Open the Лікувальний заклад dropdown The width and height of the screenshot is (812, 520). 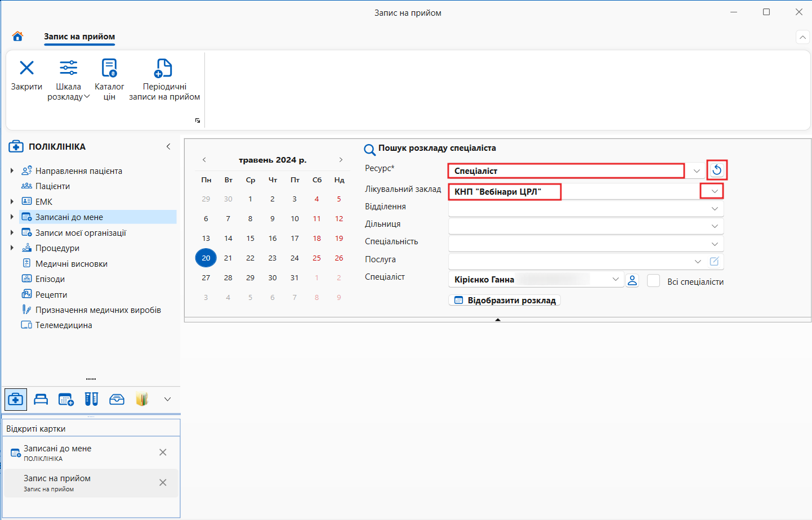coord(715,191)
